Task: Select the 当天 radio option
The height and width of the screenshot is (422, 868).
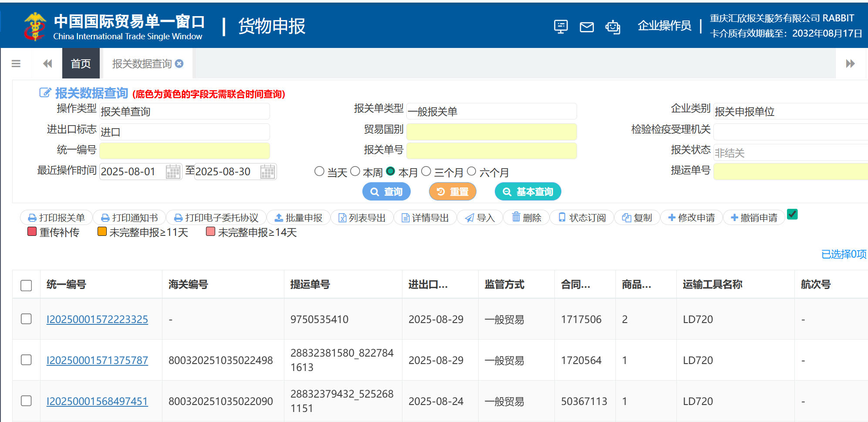Action: coord(319,172)
